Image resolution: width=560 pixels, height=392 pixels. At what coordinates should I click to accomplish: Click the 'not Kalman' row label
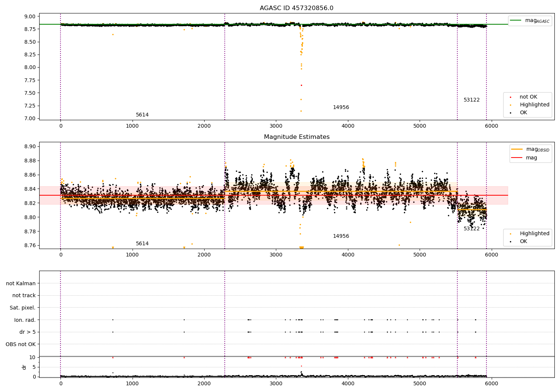(x=21, y=283)
